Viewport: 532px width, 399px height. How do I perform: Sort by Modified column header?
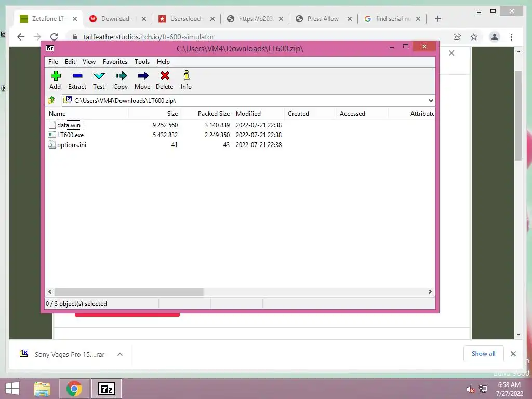click(259, 114)
